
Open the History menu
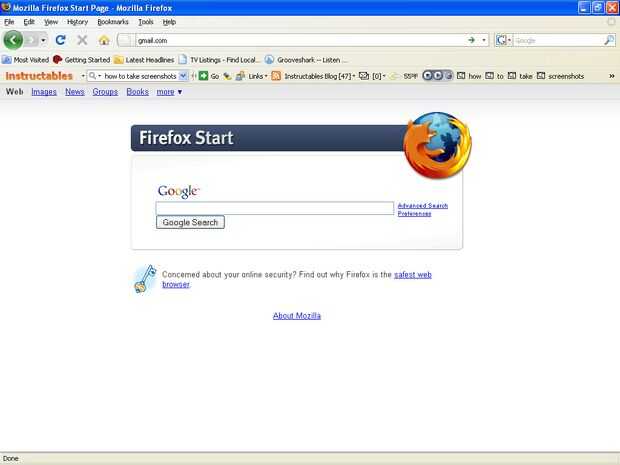77,22
